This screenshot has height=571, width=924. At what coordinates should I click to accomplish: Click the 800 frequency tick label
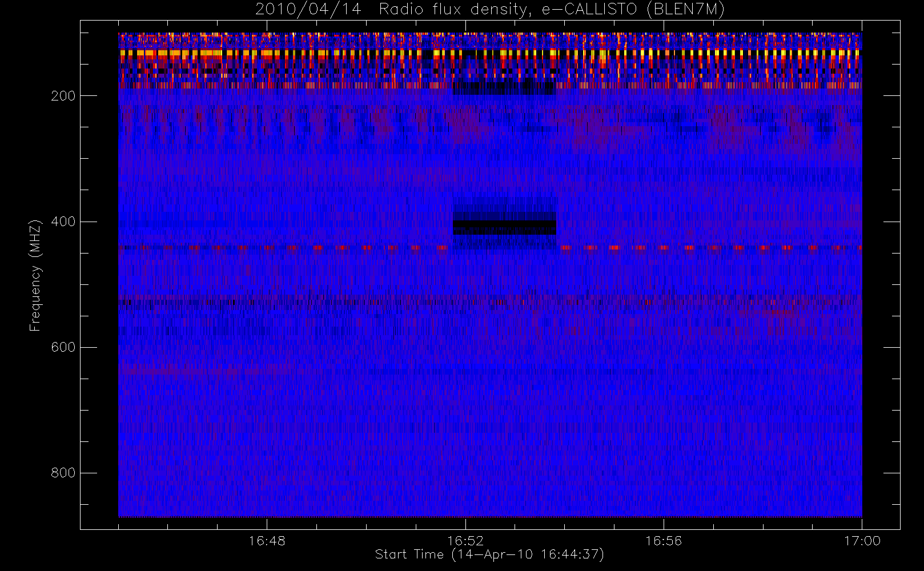click(x=63, y=473)
